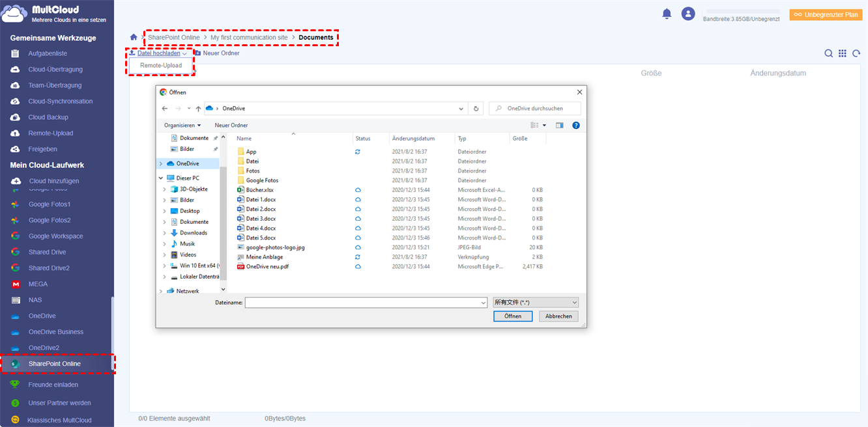Collapse the Dieser PC tree node

pos(161,178)
